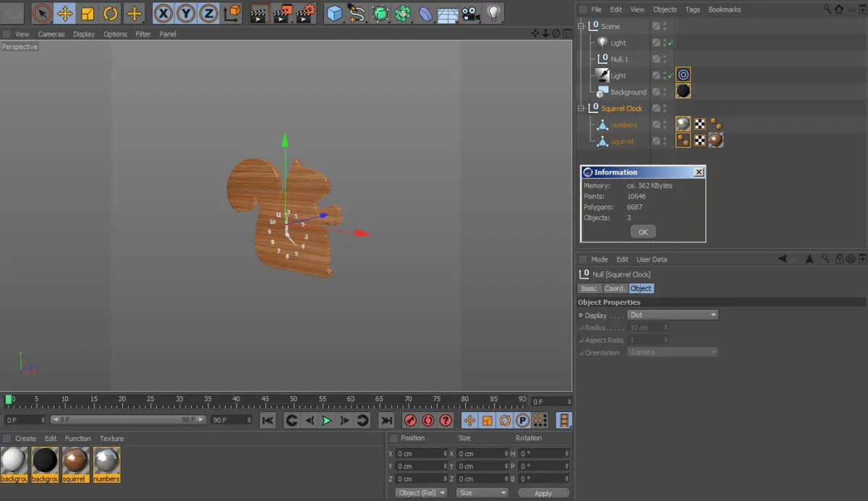Select the black material tag on Background

tap(683, 92)
